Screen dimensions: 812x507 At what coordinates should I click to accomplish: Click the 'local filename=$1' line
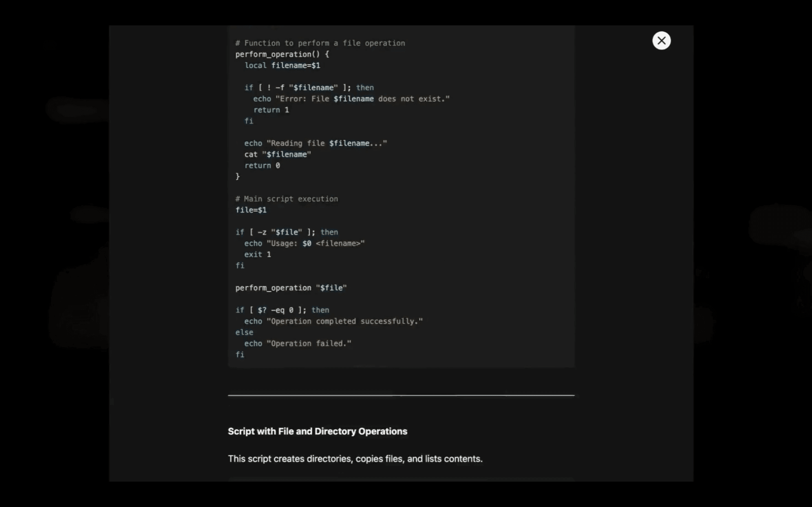282,65
